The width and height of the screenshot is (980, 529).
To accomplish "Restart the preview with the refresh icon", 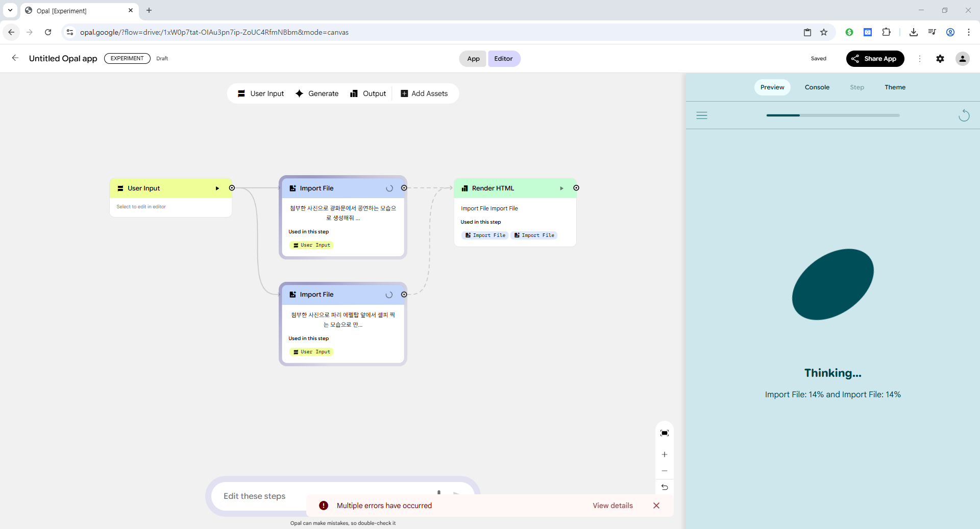I will (964, 115).
